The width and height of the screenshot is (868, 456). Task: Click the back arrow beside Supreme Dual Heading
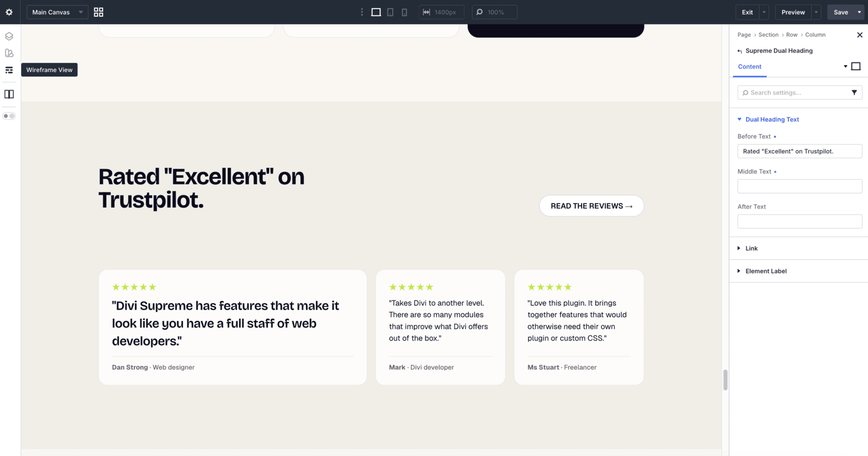tap(739, 51)
